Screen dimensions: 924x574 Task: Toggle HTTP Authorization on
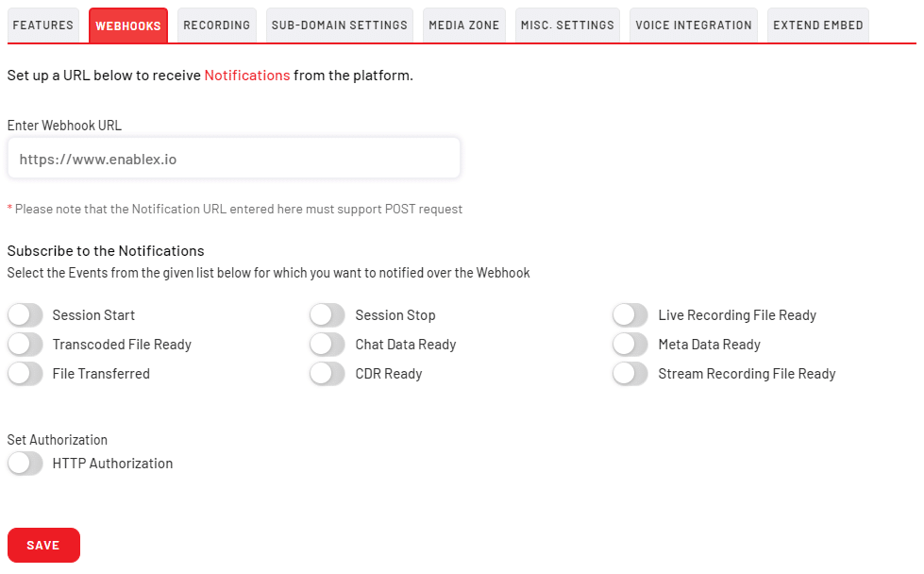coord(25,464)
